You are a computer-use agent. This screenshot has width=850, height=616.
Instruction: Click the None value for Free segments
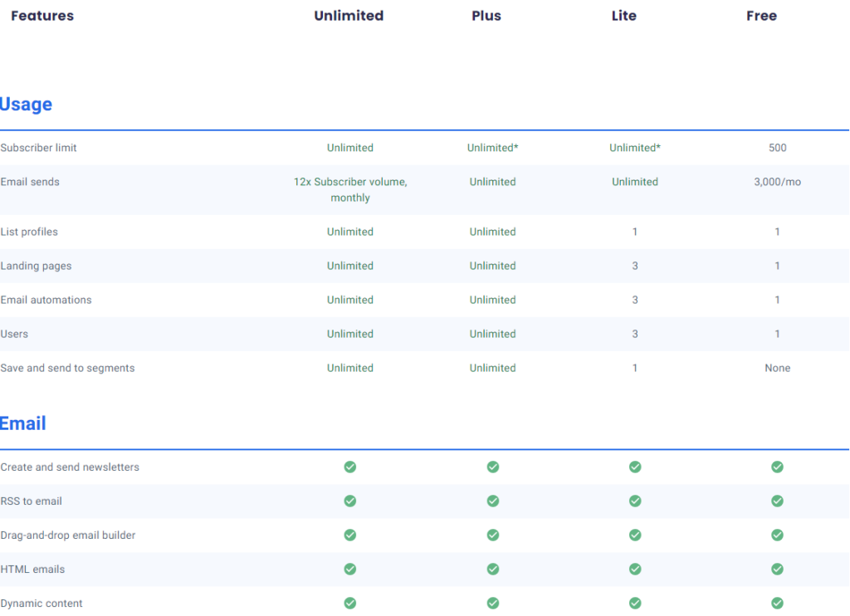tap(777, 368)
